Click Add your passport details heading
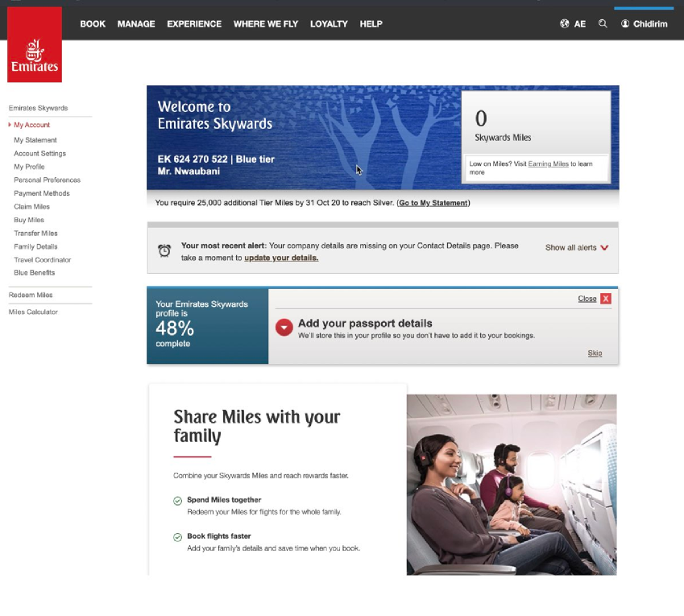 (x=365, y=324)
